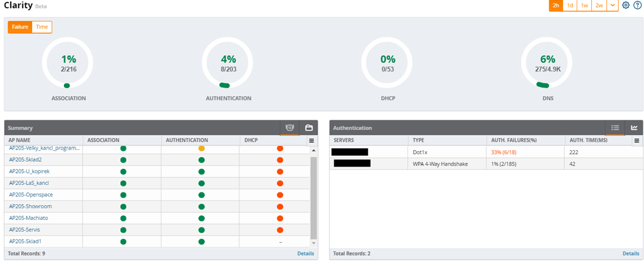Sort by AP NAME column header
This screenshot has height=268, width=644.
point(19,140)
